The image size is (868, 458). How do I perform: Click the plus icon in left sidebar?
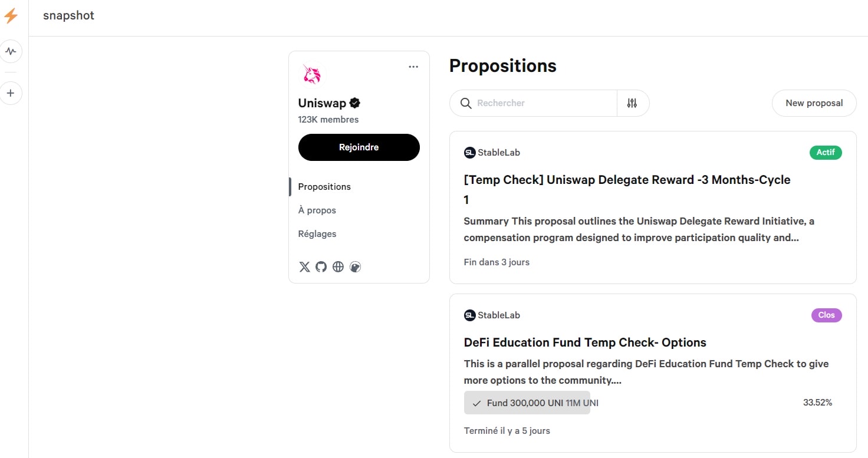[11, 93]
